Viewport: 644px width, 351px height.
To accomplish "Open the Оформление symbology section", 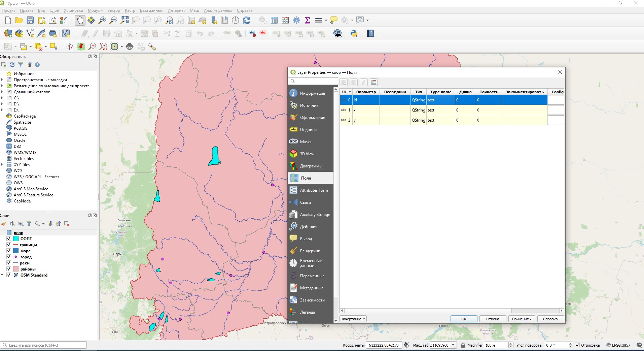I will [312, 118].
